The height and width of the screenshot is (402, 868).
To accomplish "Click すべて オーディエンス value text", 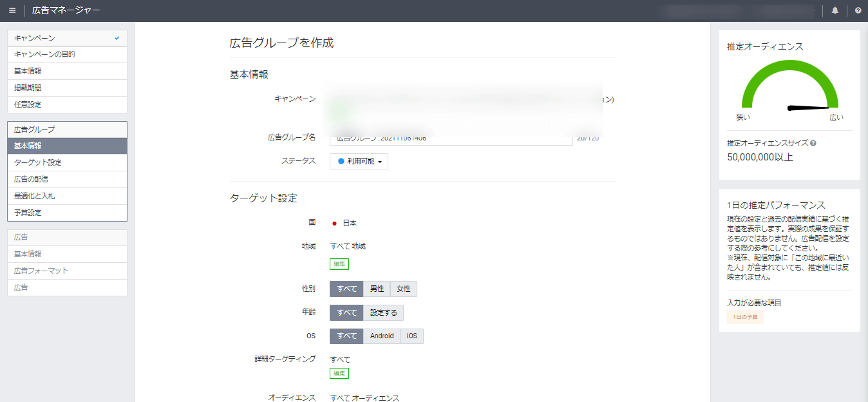I will pyautogui.click(x=365, y=398).
